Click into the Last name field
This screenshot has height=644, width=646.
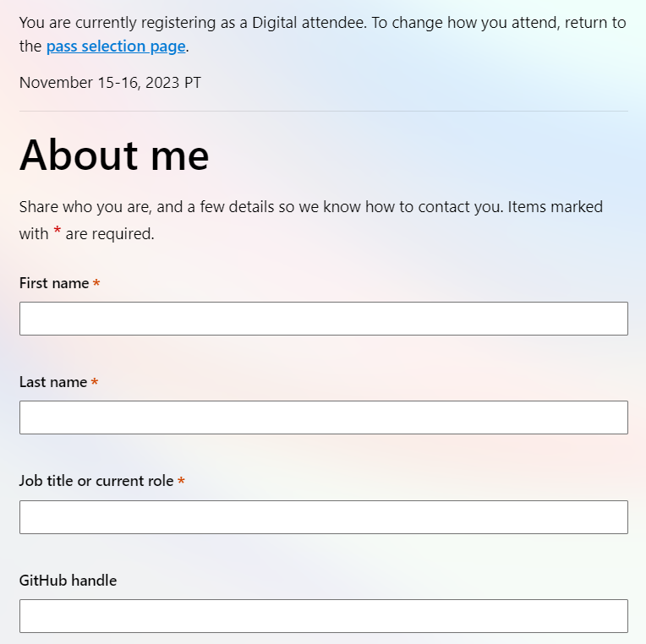pos(323,418)
